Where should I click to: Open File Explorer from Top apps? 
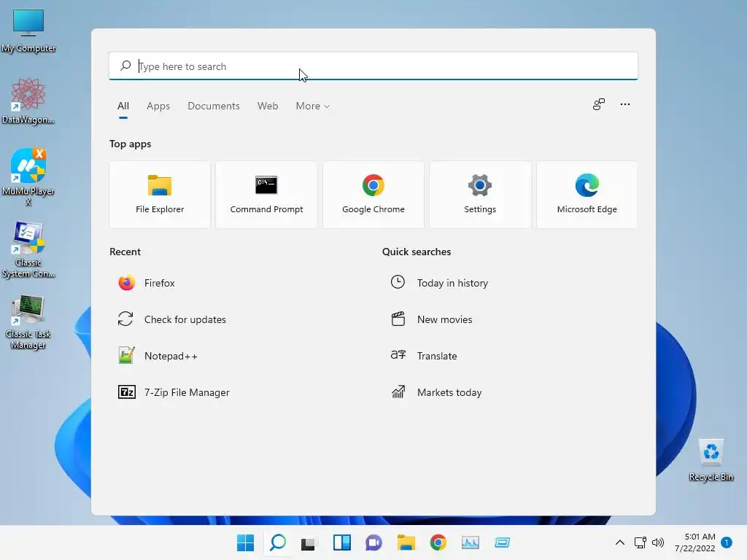160,195
